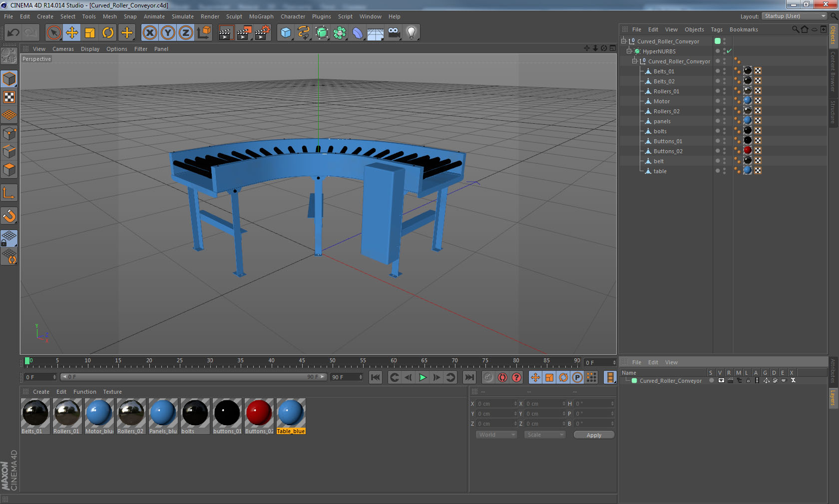Select the Buttons_02 object
The width and height of the screenshot is (839, 504).
pos(668,151)
